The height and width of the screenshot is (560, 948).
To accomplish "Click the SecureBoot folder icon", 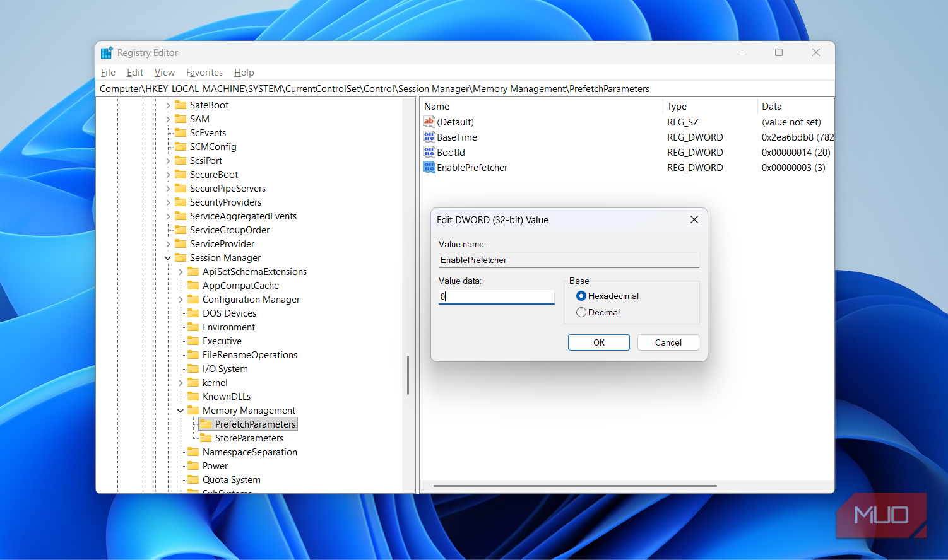I will (x=181, y=174).
